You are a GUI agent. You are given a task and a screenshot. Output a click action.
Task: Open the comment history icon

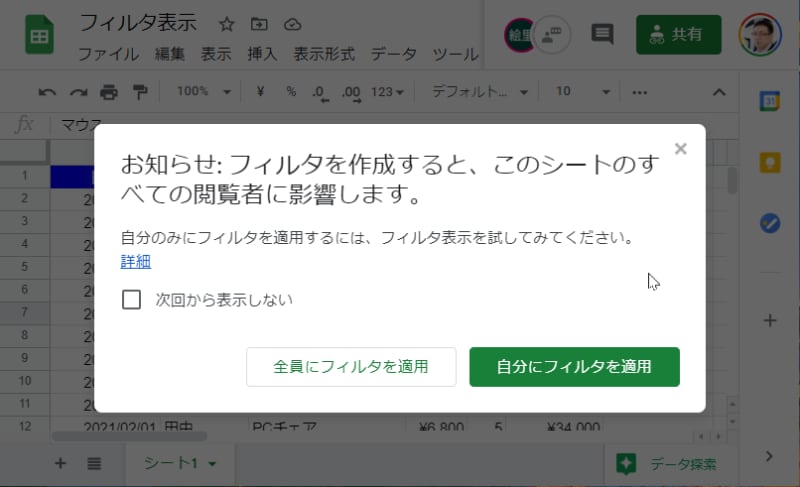(602, 35)
